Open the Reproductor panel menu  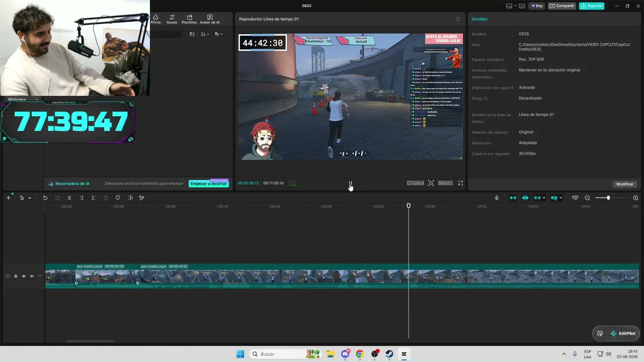point(458,19)
